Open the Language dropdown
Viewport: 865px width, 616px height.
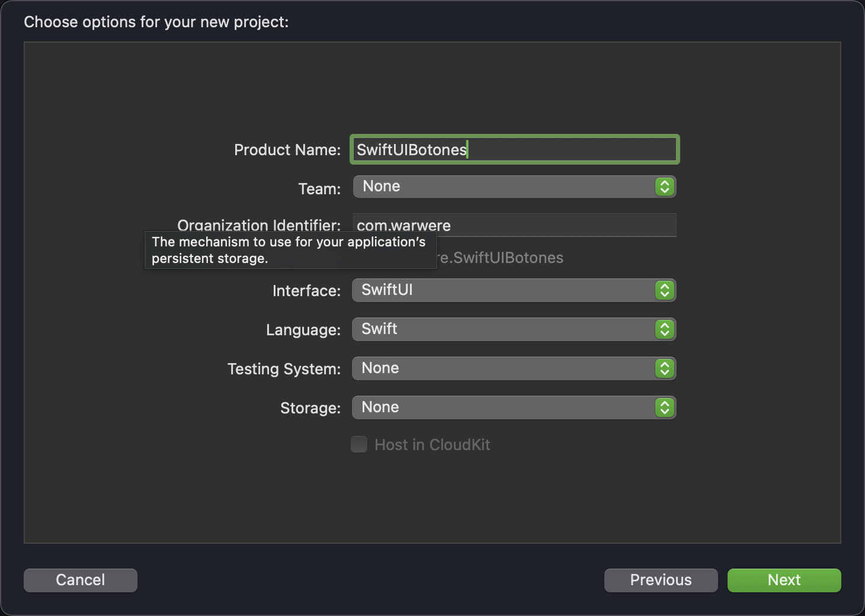click(x=514, y=329)
